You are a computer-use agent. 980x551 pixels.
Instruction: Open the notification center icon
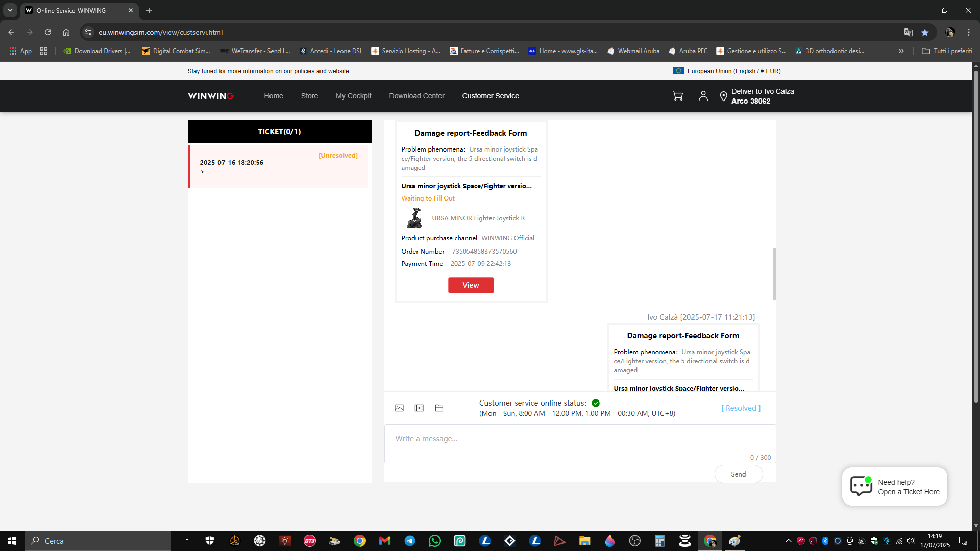[x=963, y=541]
